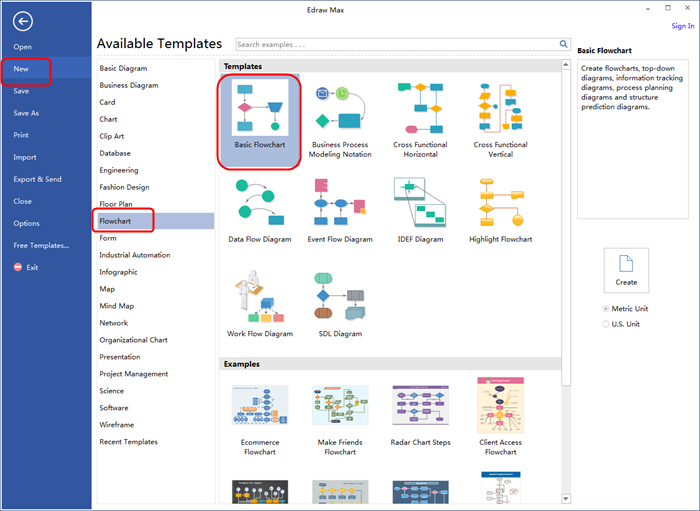This screenshot has height=511, width=700.
Task: Select Engineering category
Action: tap(119, 170)
